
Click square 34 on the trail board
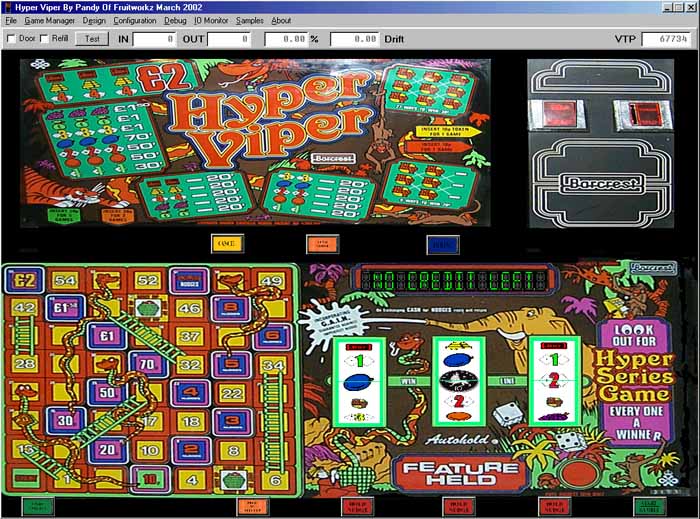coord(272,366)
